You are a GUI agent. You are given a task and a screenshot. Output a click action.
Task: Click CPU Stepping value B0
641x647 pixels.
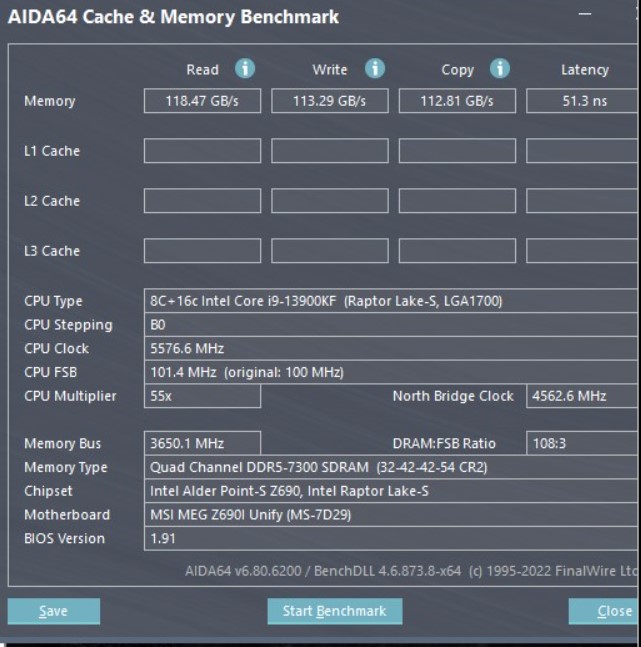[391, 325]
